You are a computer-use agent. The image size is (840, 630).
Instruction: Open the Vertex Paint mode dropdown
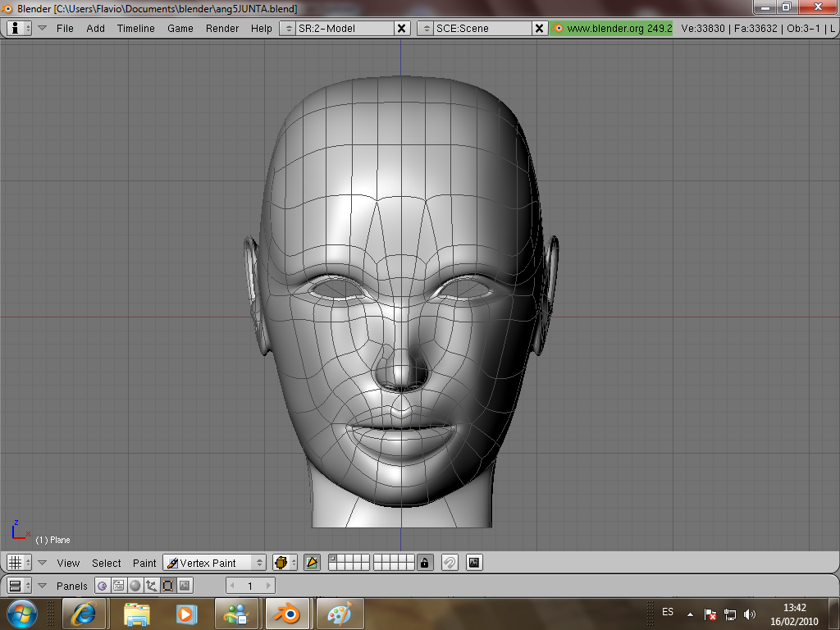click(215, 563)
